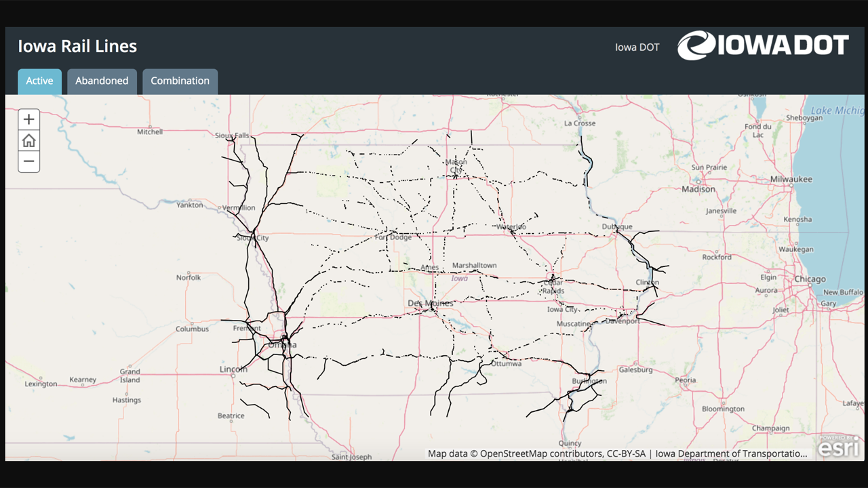
Task: Click Des Moines on the map
Action: click(430, 303)
